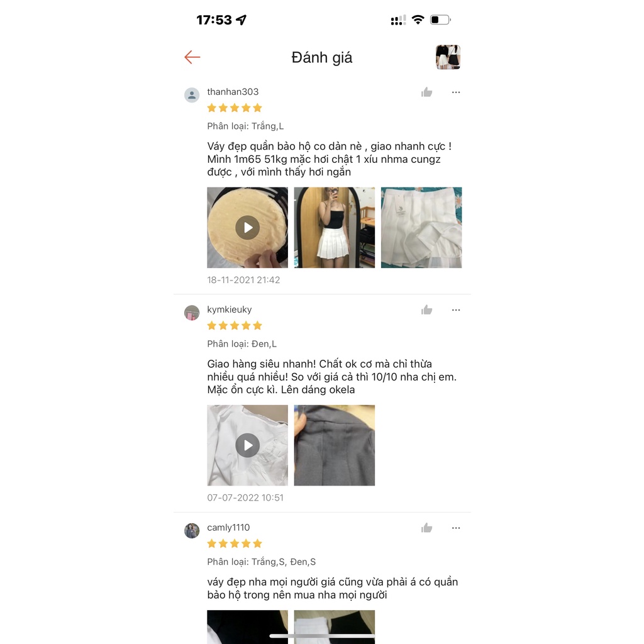Like thanhan303's review with thumbs-up

click(427, 92)
